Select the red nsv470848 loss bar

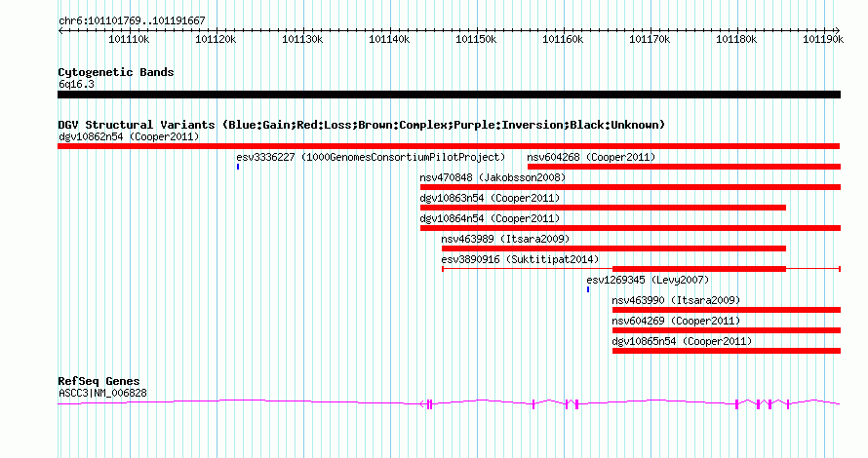(x=630, y=187)
